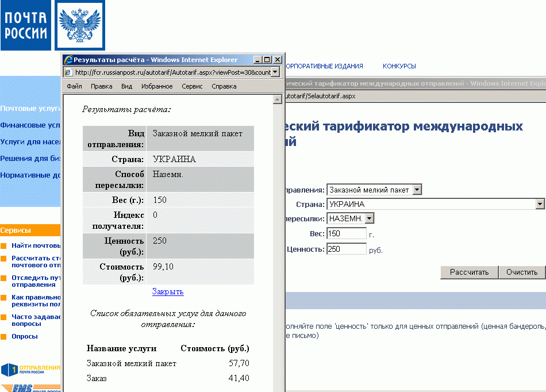The image size is (546, 392).
Task: Expand the Страна dropdown showing УКРАИНА
Action: [x=539, y=204]
